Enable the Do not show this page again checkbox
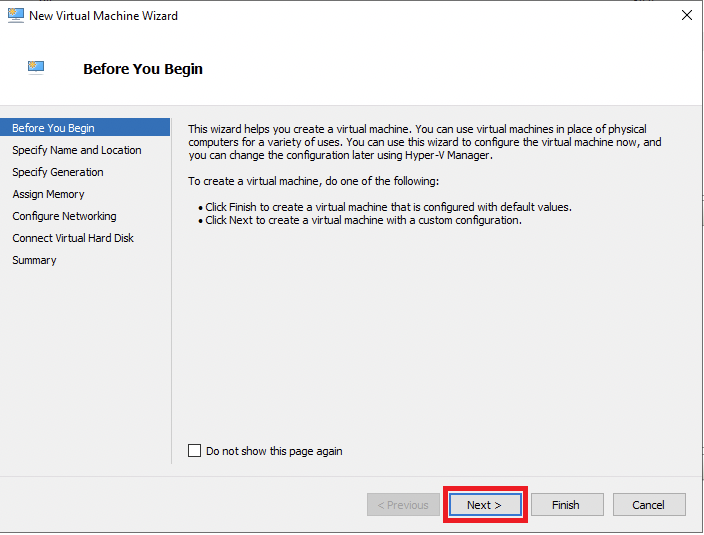 pyautogui.click(x=195, y=451)
